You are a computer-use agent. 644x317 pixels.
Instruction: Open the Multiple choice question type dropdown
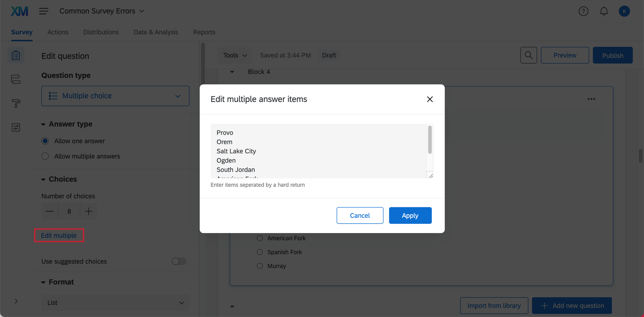tap(115, 96)
